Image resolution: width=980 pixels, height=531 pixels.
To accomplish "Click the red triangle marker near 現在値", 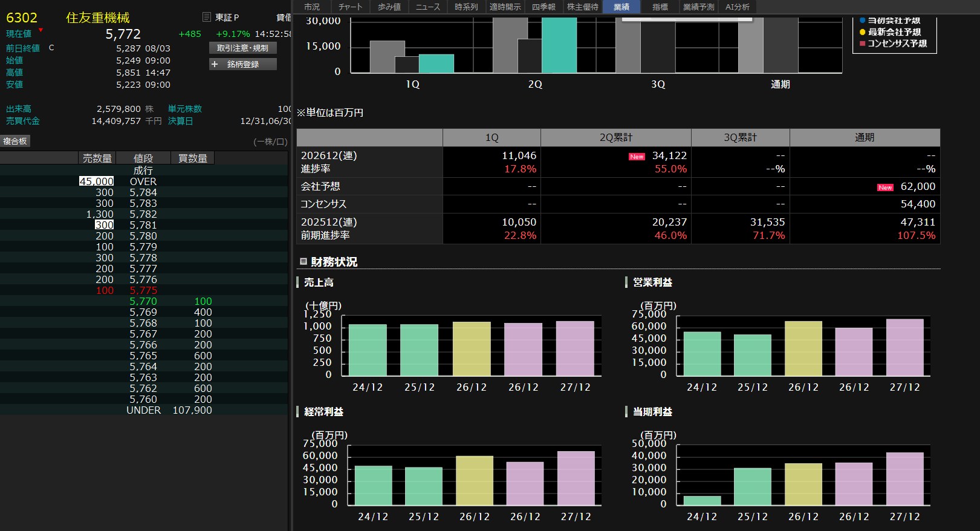I will pyautogui.click(x=41, y=30).
